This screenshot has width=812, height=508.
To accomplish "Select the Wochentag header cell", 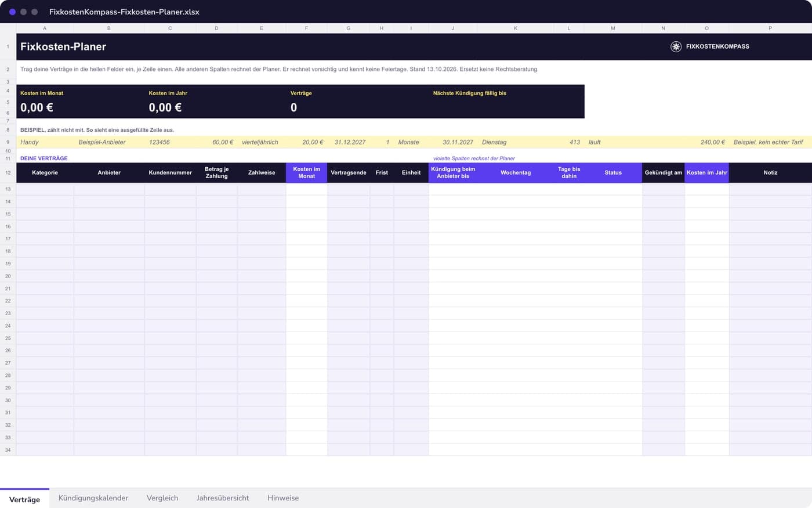I will coord(516,172).
